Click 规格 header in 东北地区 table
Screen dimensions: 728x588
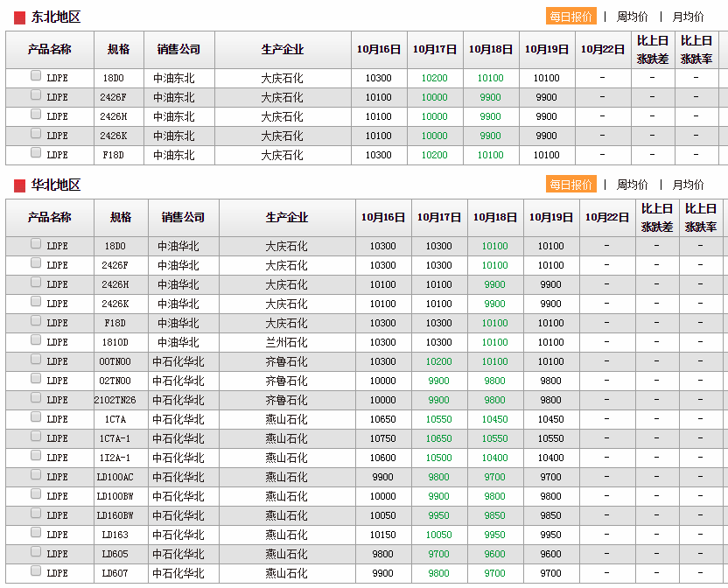tap(118, 49)
